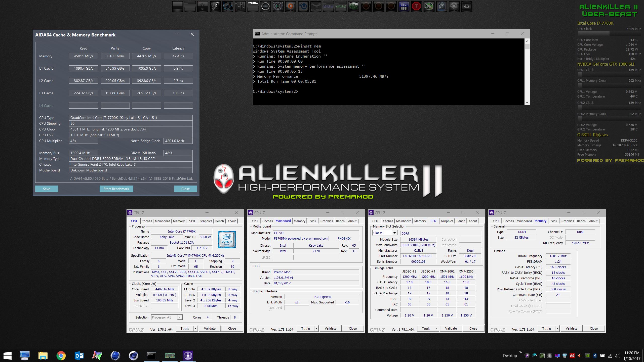Screen dimensions: 644x362
Task: Open the Slot #1 memory slot dropdown
Action: pyautogui.click(x=394, y=233)
